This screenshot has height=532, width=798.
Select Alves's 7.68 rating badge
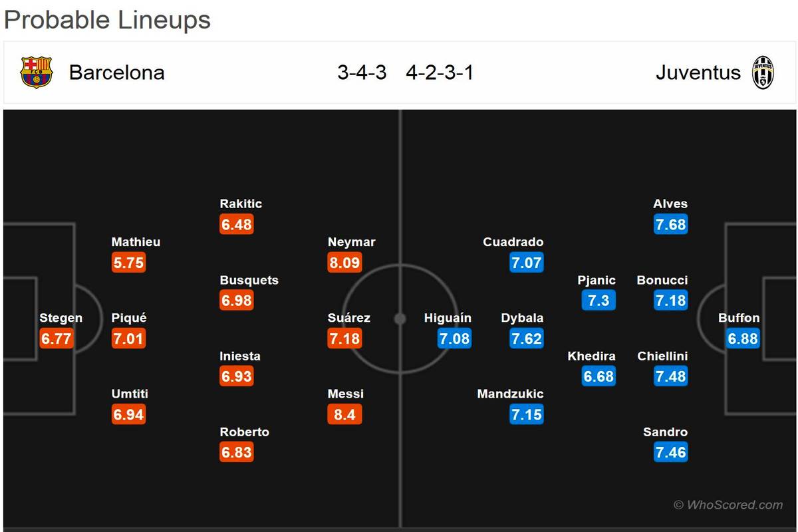click(670, 225)
